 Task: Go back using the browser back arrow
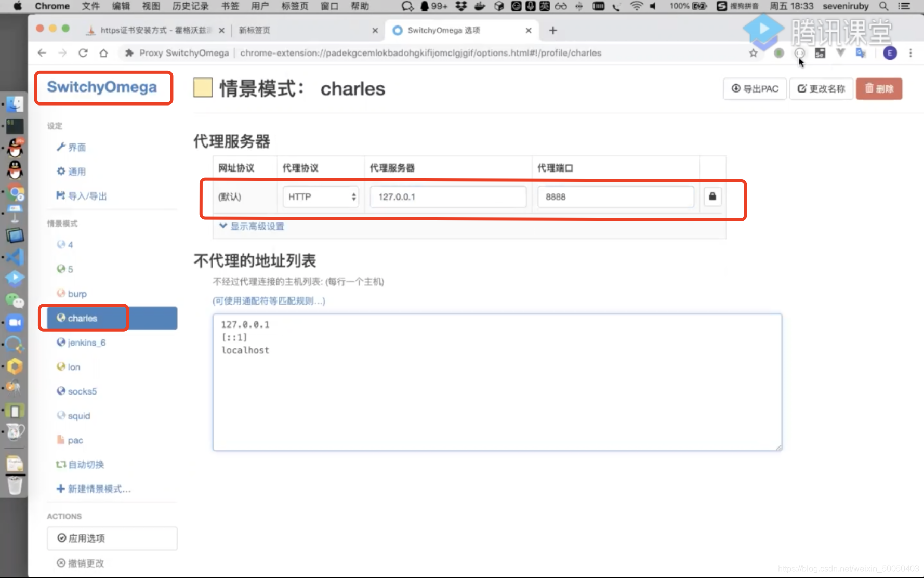pyautogui.click(x=42, y=53)
